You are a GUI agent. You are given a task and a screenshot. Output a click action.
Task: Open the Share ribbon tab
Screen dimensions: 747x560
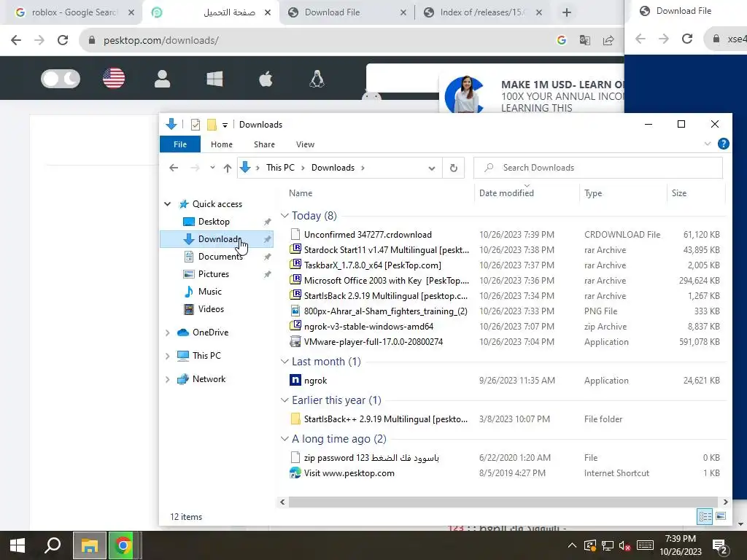(264, 144)
